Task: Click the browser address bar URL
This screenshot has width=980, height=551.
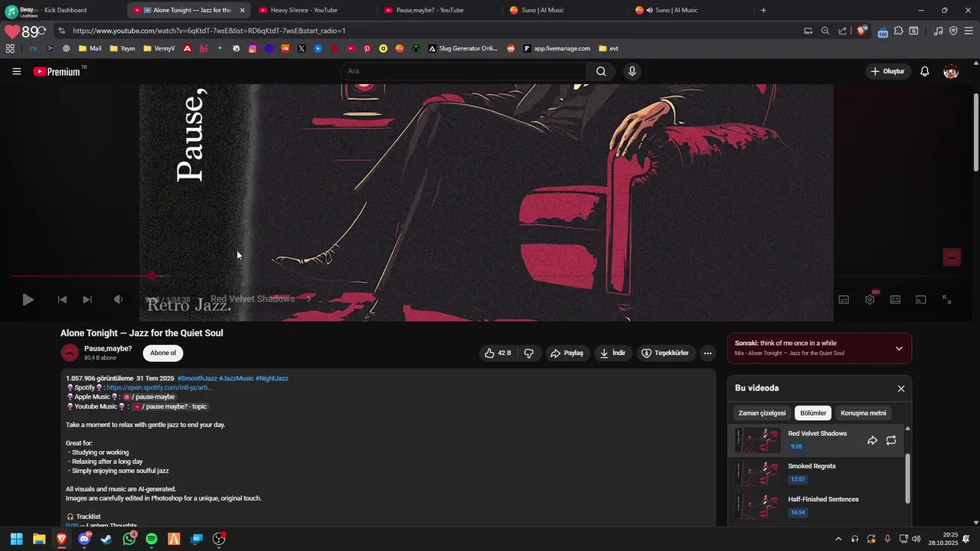Action: click(209, 31)
